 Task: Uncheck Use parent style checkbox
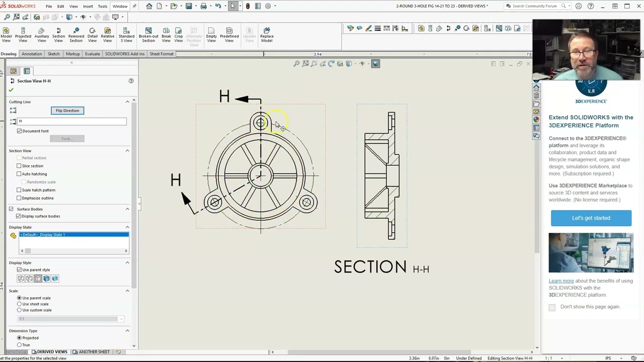pos(19,270)
